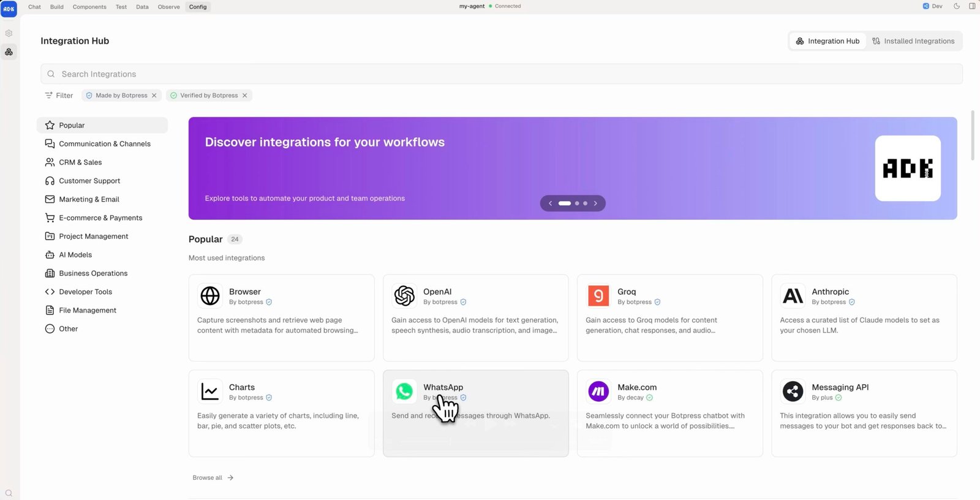Click the Popular count badge 24
This screenshot has height=500, width=980.
tap(235, 240)
